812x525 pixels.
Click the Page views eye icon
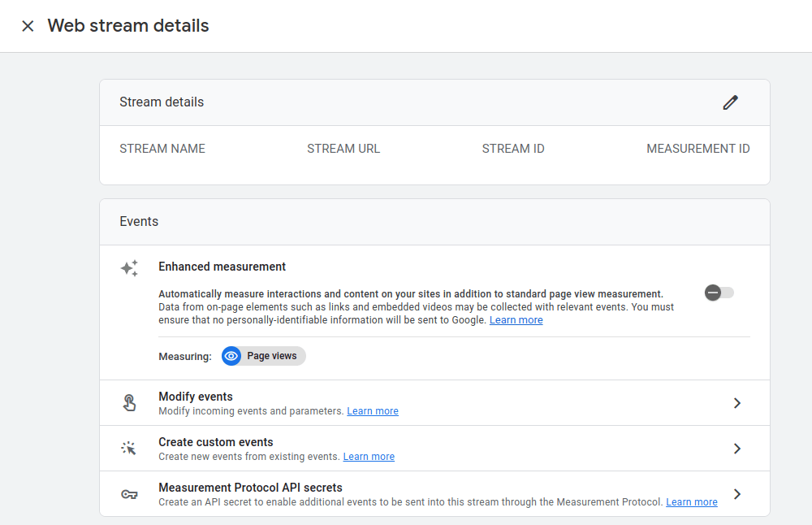tap(231, 356)
